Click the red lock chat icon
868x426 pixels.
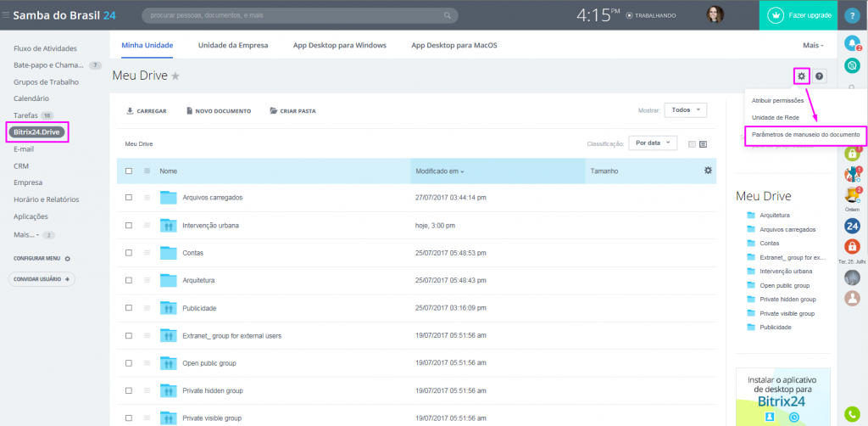852,246
